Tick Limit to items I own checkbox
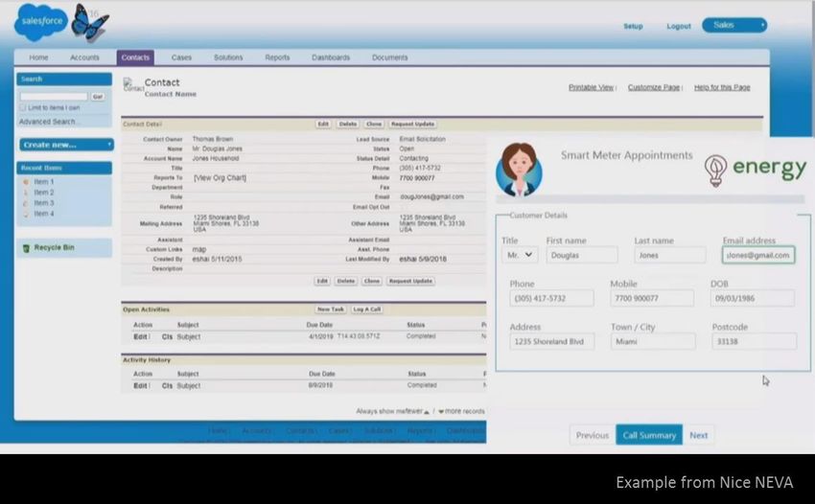The image size is (815, 504). click(x=23, y=107)
